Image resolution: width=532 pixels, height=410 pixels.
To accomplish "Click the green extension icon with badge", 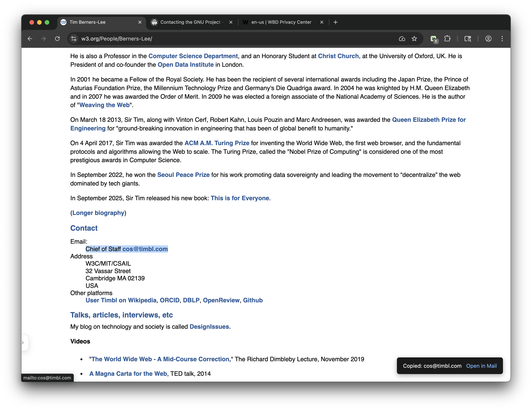I will 433,39.
